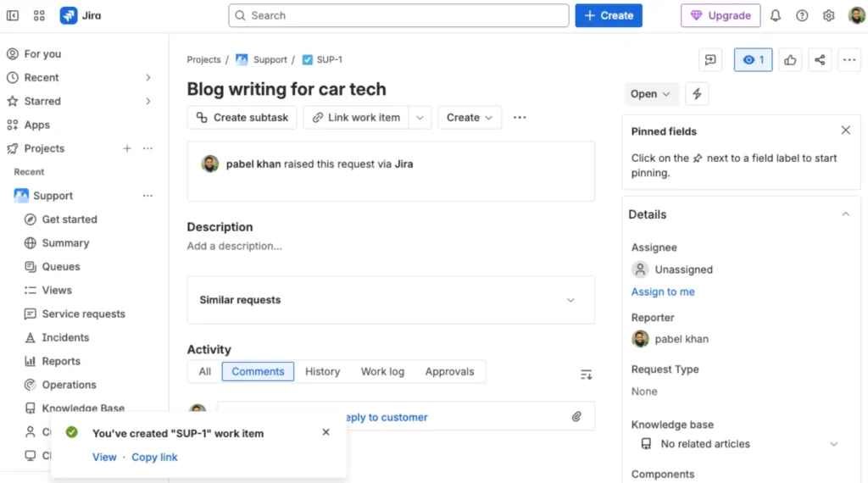Expand Similar requests section

coord(391,300)
